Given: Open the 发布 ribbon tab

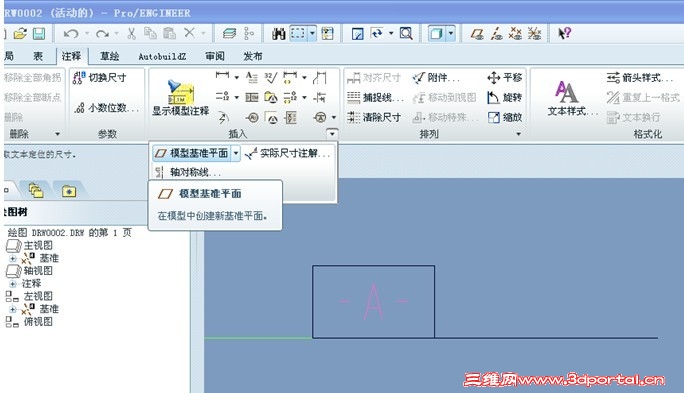Looking at the screenshot, I should (x=253, y=56).
